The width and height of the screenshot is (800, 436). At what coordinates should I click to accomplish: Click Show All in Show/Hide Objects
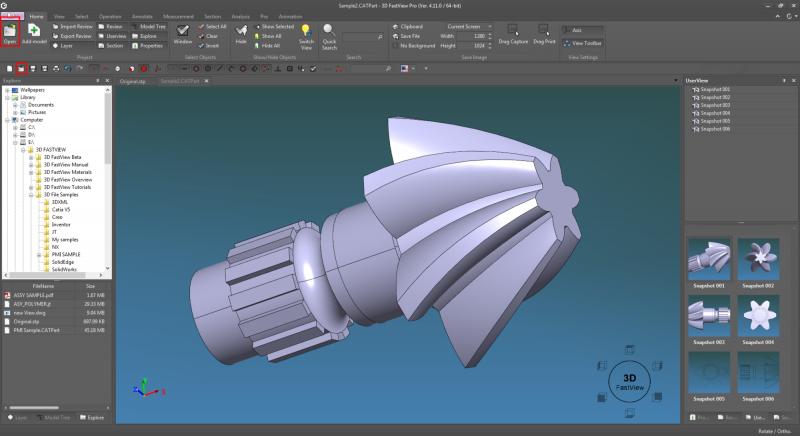(268, 36)
